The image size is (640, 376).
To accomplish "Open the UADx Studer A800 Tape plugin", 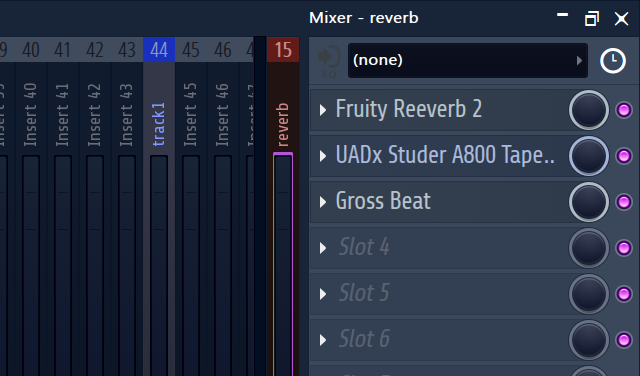I will click(x=445, y=155).
